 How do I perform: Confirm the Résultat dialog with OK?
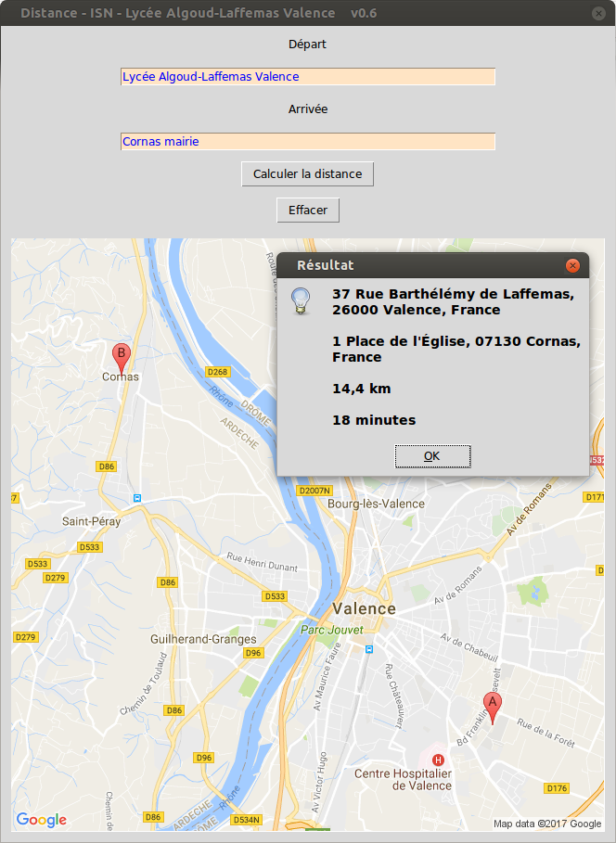(x=432, y=456)
